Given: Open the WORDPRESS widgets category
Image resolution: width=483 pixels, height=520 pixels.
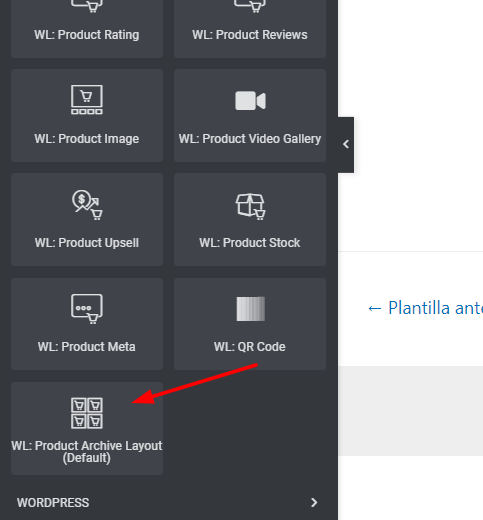Looking at the screenshot, I should [x=169, y=503].
